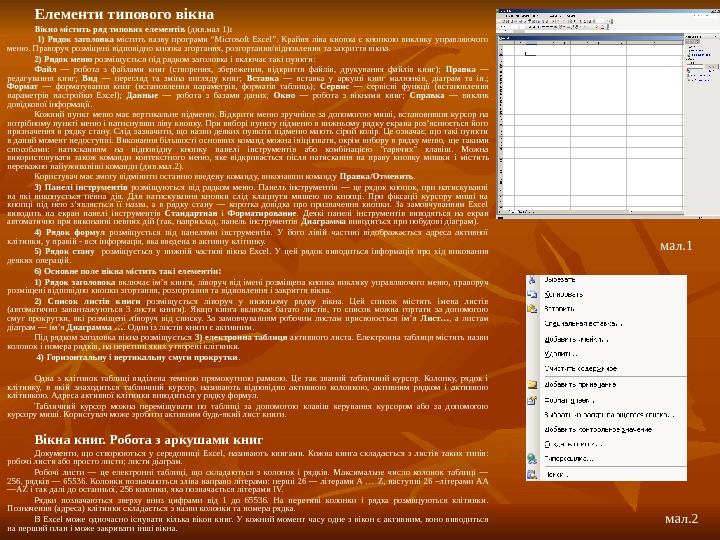The height and width of the screenshot is (540, 720).
Task: Click the heading Вікна книг. Робота з аркушами книг
Action: 149,440
